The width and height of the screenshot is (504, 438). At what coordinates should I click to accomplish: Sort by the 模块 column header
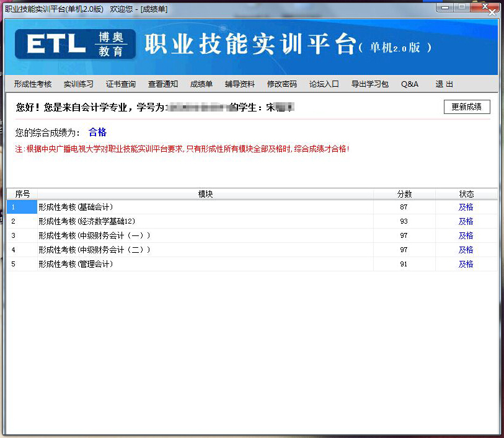pos(205,194)
